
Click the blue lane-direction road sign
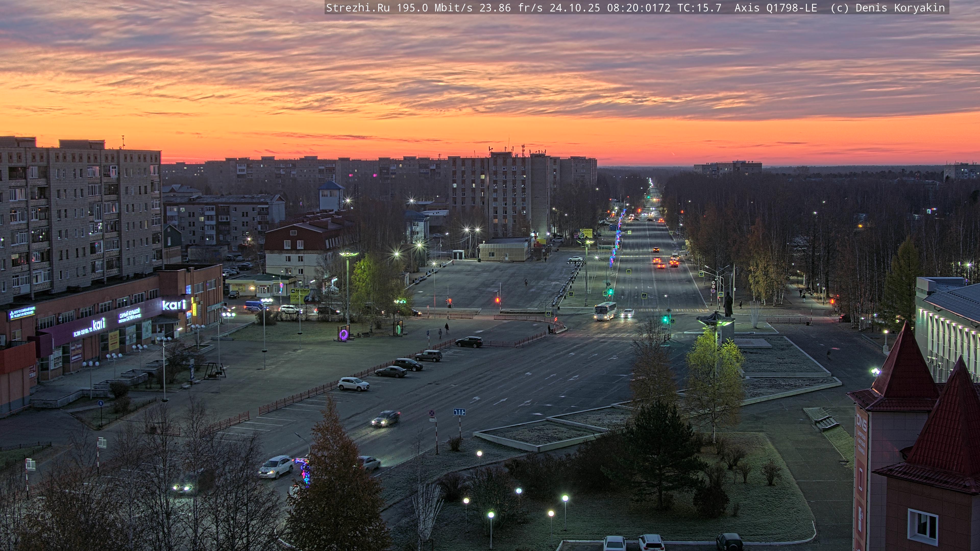[x=459, y=412]
